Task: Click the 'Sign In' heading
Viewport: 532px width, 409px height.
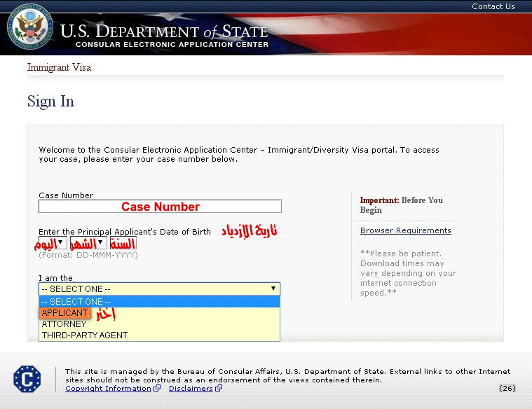Action: click(x=50, y=102)
